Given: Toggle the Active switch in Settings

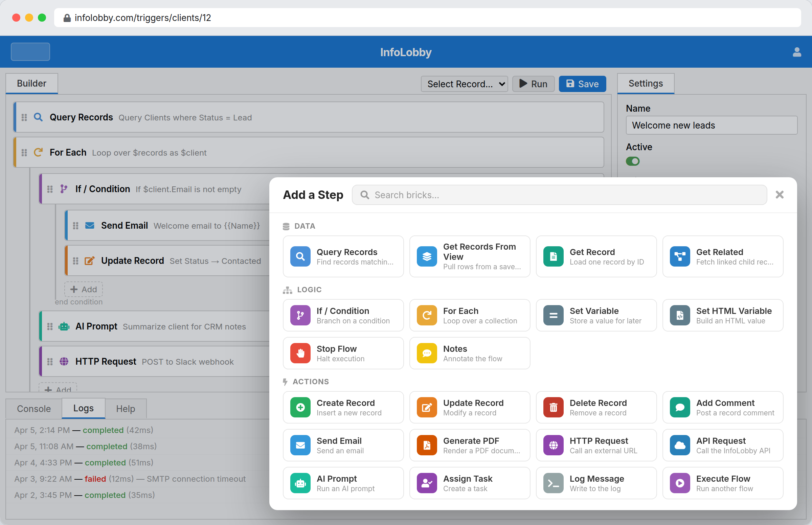Looking at the screenshot, I should pyautogui.click(x=633, y=161).
